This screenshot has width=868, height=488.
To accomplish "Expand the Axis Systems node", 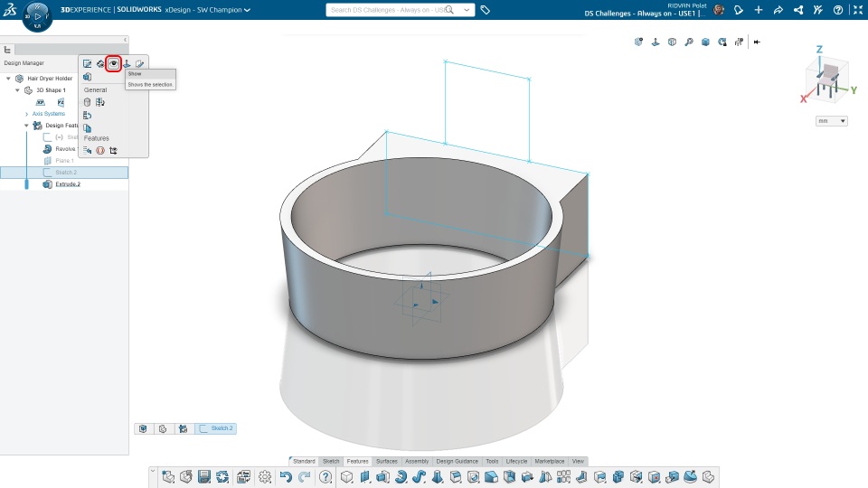I will coord(26,114).
